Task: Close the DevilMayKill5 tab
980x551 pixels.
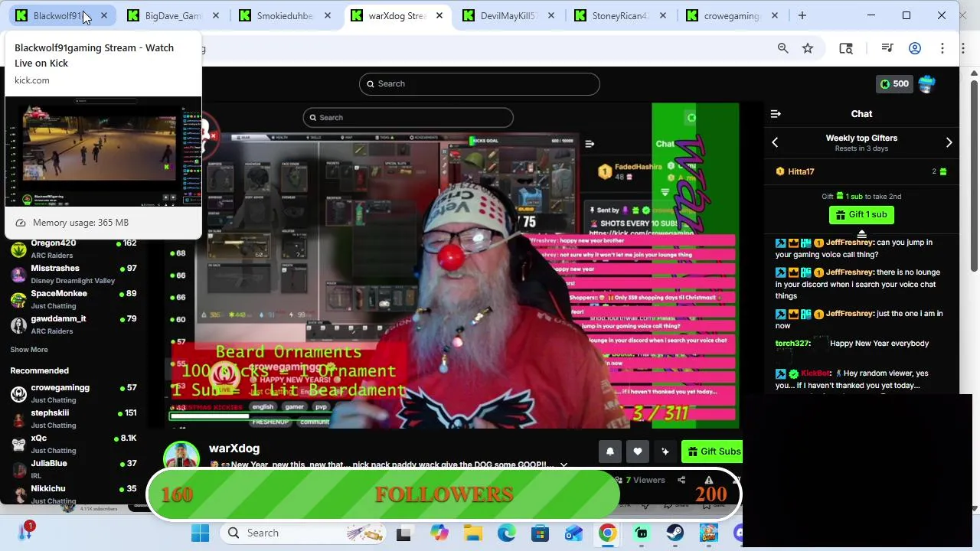Action: click(x=551, y=15)
